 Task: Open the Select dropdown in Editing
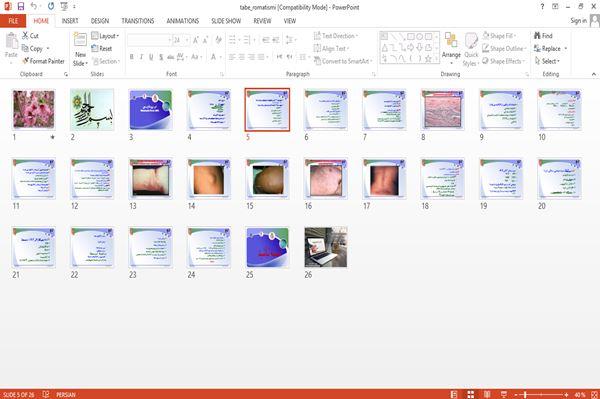click(547, 61)
